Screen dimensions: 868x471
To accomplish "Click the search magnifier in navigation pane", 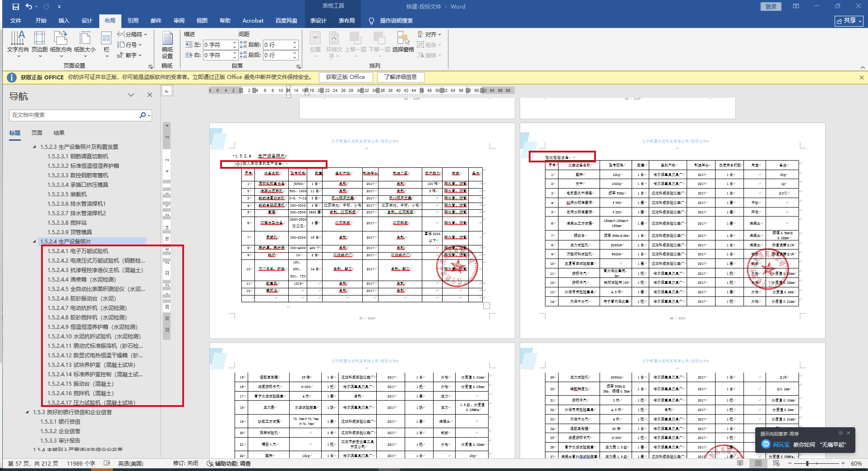I will 143,115.
